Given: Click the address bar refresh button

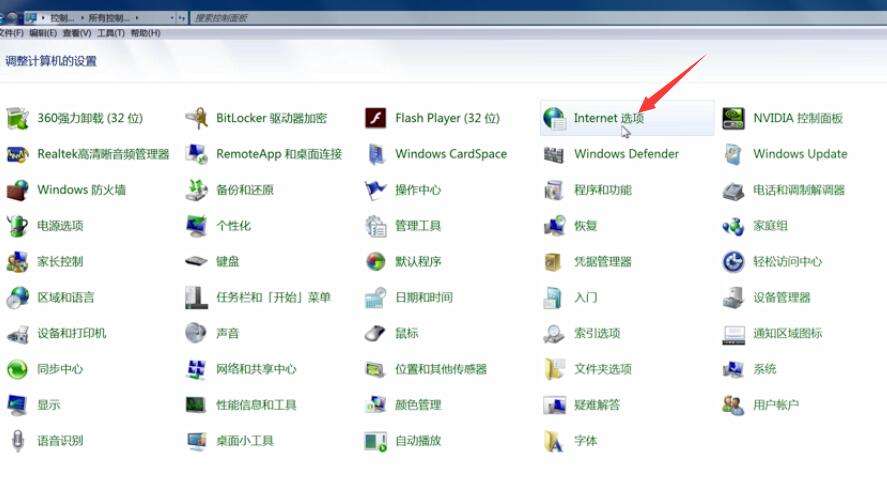Looking at the screenshot, I should coord(182,18).
